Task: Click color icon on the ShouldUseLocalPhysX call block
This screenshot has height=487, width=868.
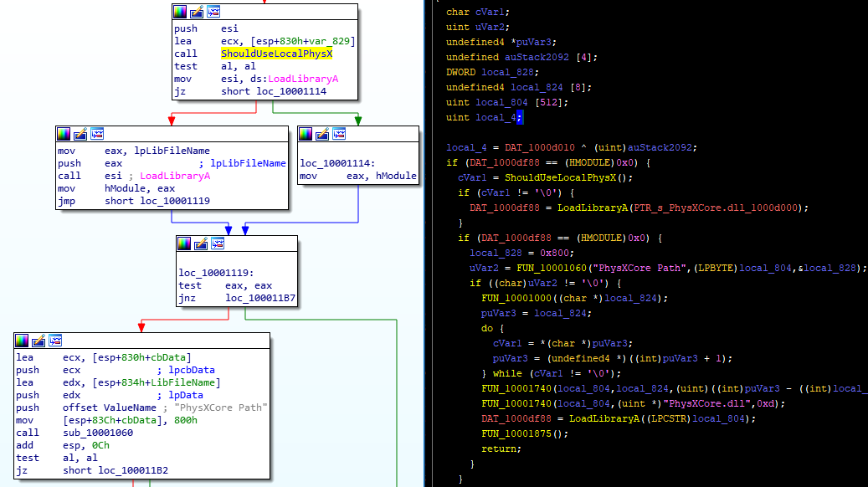Action: (x=180, y=12)
